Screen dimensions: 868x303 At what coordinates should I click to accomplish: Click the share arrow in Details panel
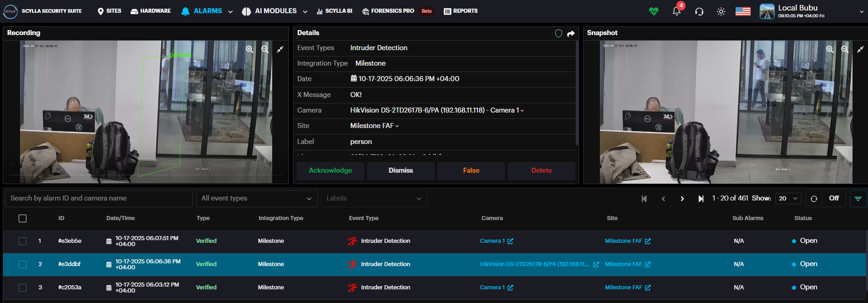point(571,33)
